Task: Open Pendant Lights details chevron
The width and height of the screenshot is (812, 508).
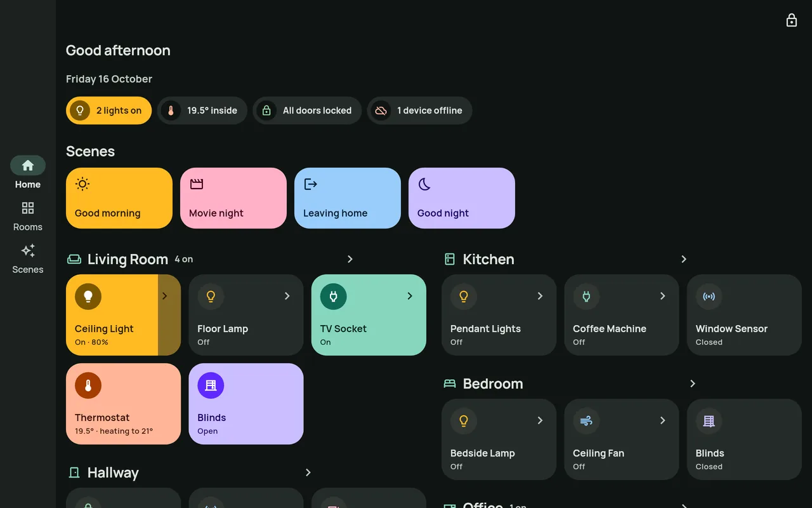Action: [x=540, y=296]
